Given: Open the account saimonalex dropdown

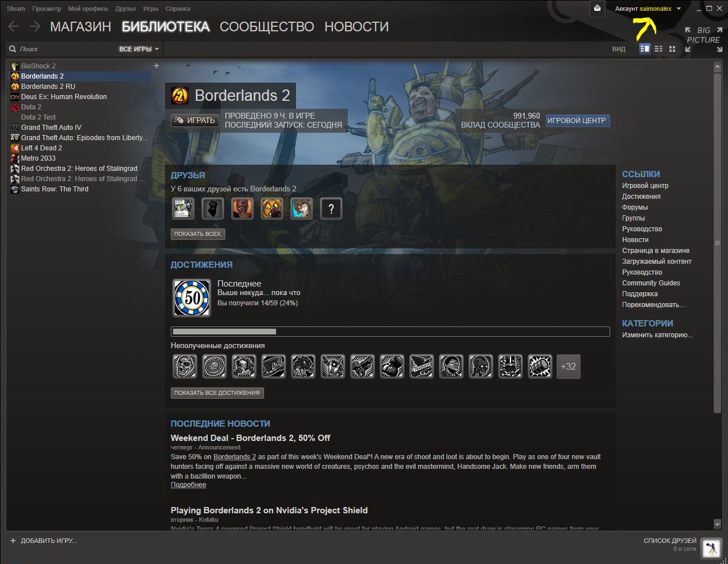Looking at the screenshot, I should click(648, 9).
